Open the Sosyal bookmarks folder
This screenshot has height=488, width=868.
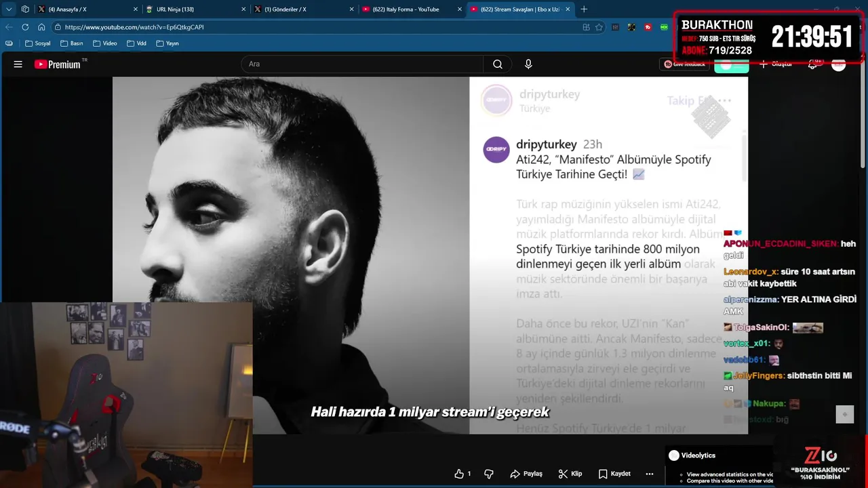[x=37, y=43]
